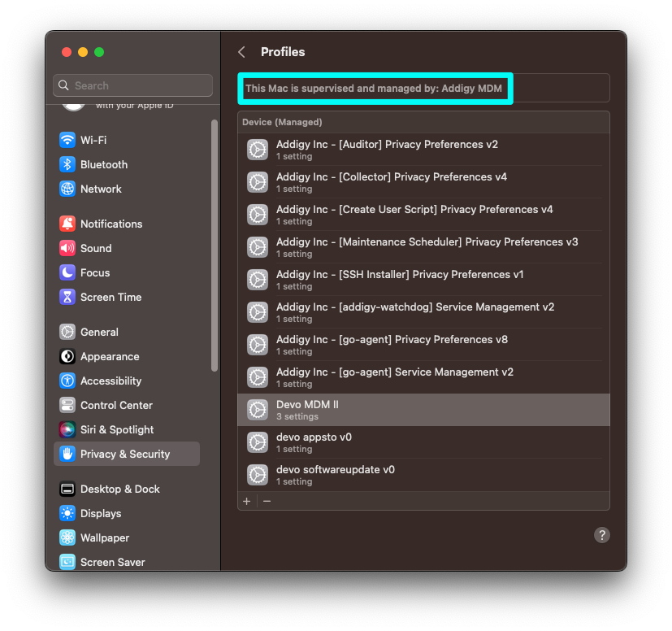This screenshot has width=672, height=631.
Task: Open Screen Saver in sidebar
Action: coord(127,562)
